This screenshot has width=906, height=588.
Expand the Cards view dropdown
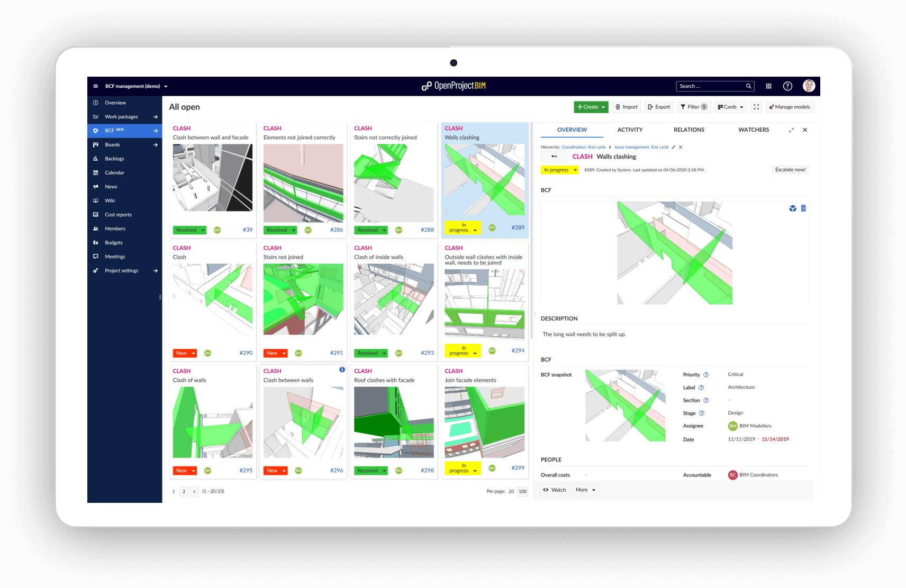[x=730, y=107]
